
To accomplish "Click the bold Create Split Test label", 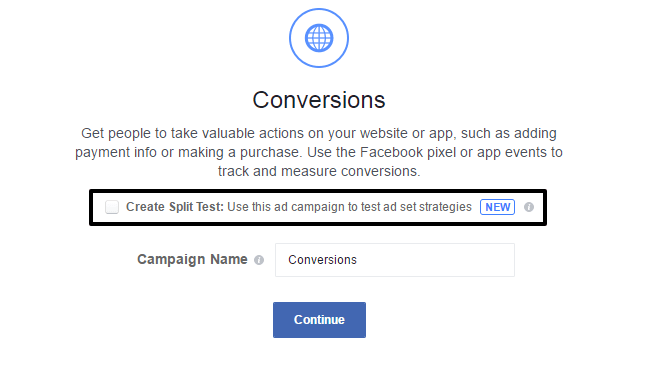I will point(175,207).
